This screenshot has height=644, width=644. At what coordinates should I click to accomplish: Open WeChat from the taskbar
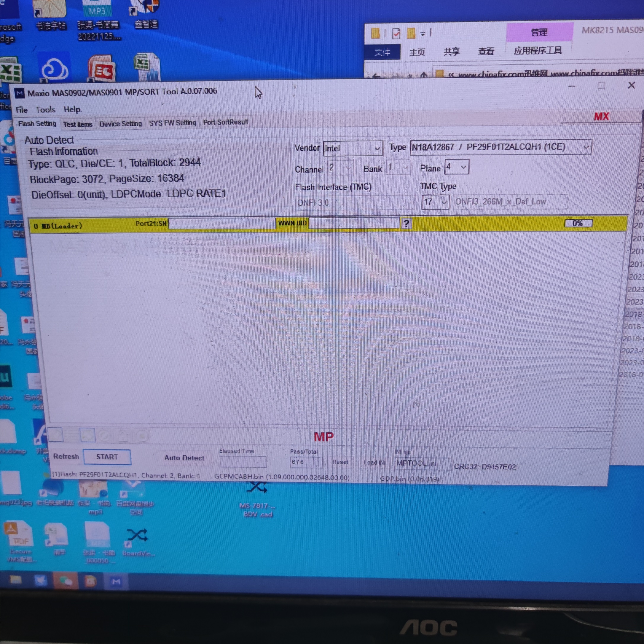(x=66, y=581)
